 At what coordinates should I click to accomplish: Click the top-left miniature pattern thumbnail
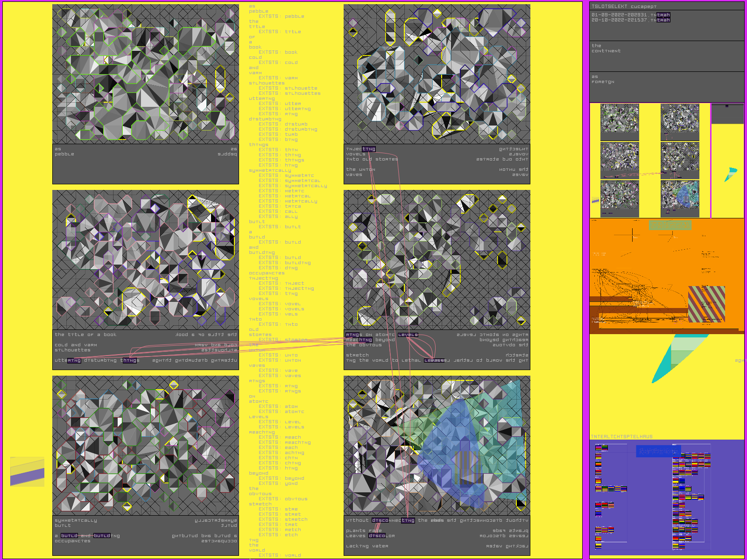[620, 119]
